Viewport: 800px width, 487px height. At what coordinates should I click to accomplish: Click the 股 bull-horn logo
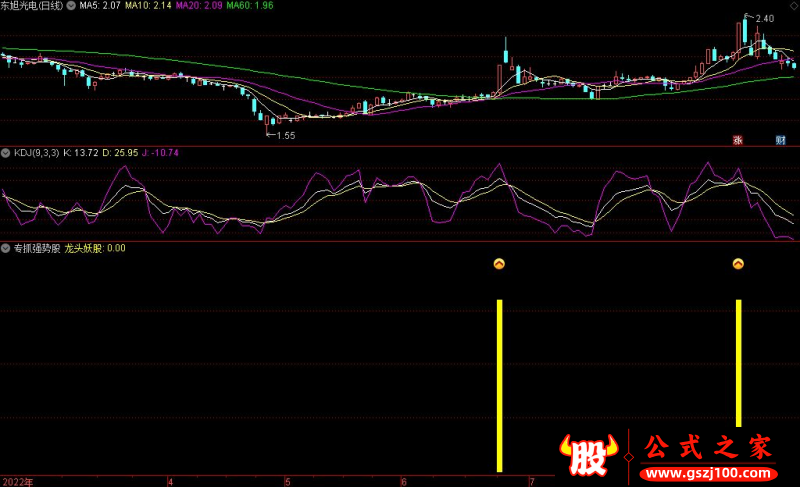(x=591, y=457)
